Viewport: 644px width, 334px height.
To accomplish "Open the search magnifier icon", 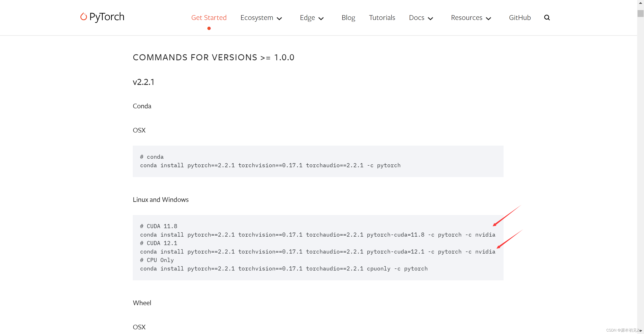I will click(547, 18).
